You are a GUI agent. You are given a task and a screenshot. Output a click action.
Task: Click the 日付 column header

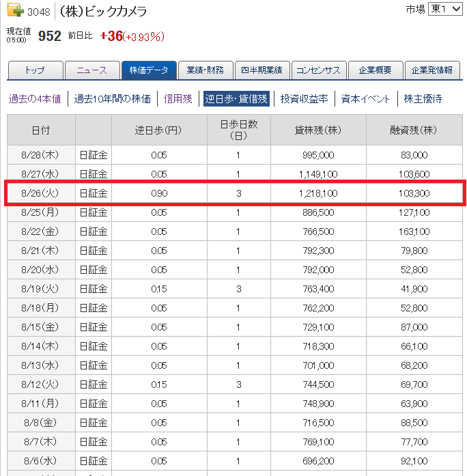(x=41, y=130)
